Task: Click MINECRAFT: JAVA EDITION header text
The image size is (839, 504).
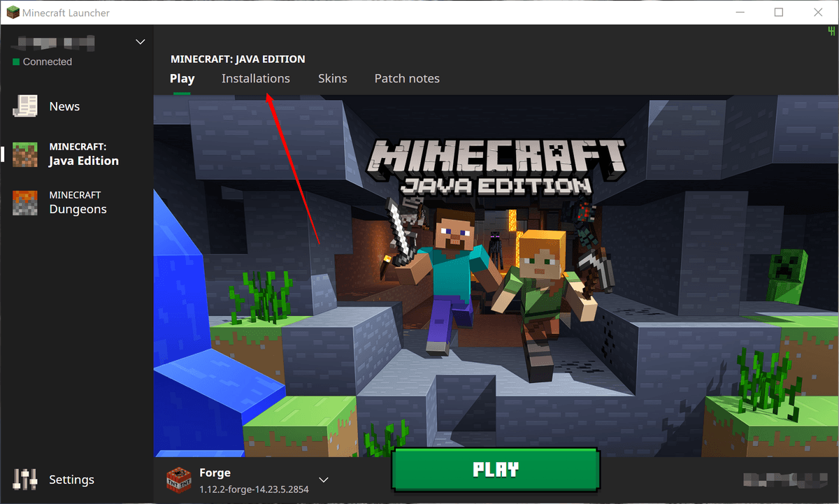Action: coord(238,59)
